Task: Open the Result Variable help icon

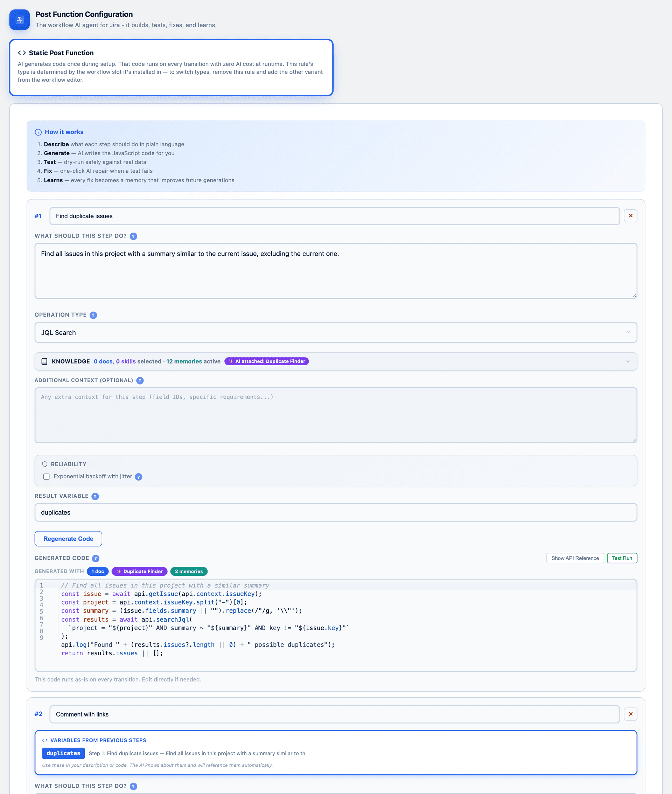Action: click(x=95, y=496)
